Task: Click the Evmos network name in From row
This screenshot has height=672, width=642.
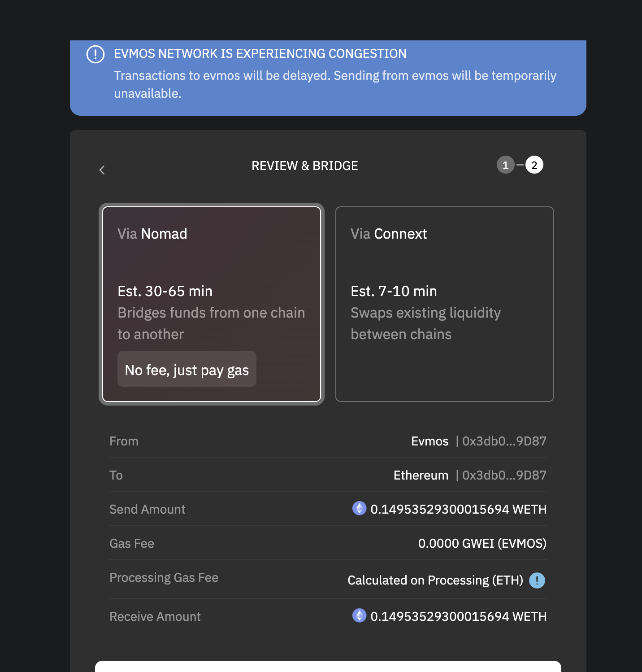Action: [430, 441]
